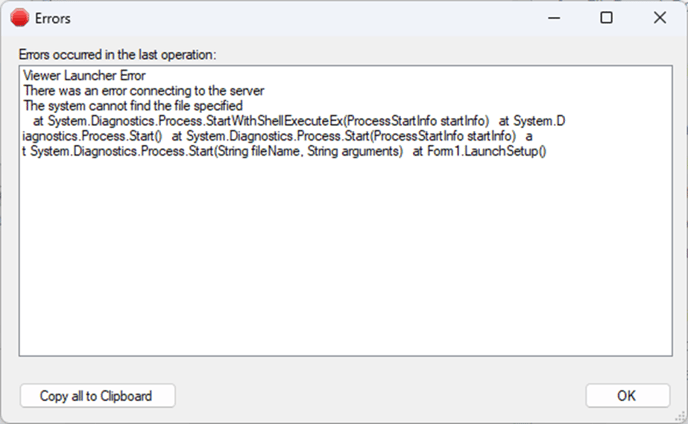Click the 'StartWithShellExecuteEx' stack trace text
Screen dimensions: 688x424
[274, 121]
